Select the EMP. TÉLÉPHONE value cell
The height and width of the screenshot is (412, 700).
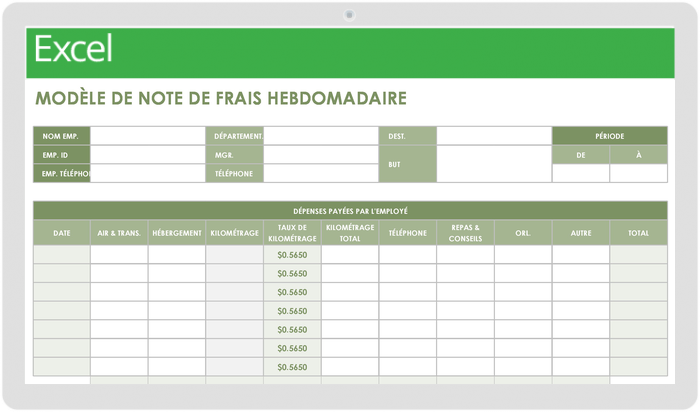(148, 174)
